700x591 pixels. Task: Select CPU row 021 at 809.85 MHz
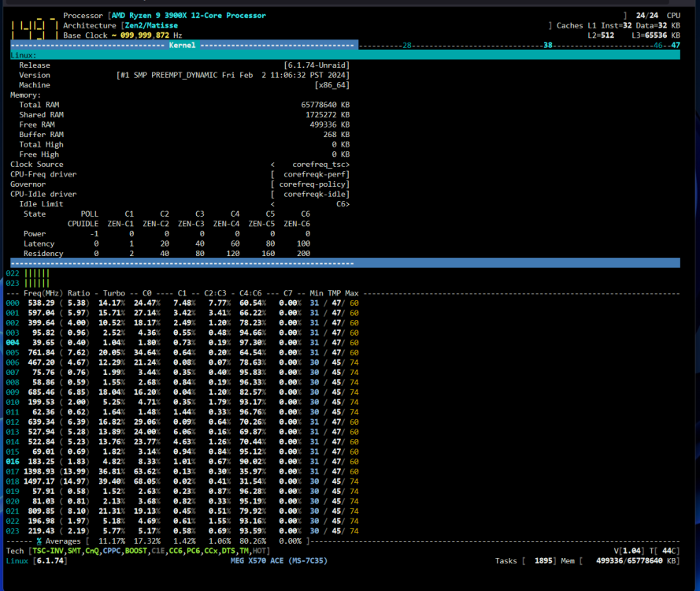[183, 511]
